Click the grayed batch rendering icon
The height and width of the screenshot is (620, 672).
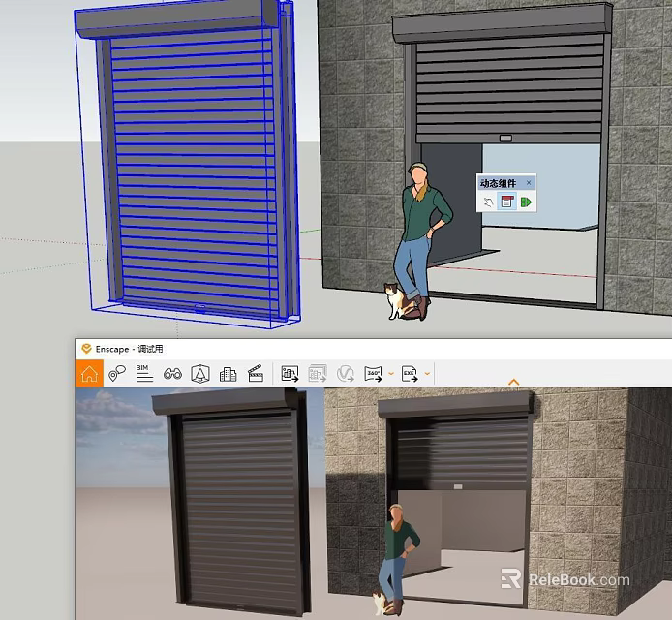[318, 374]
